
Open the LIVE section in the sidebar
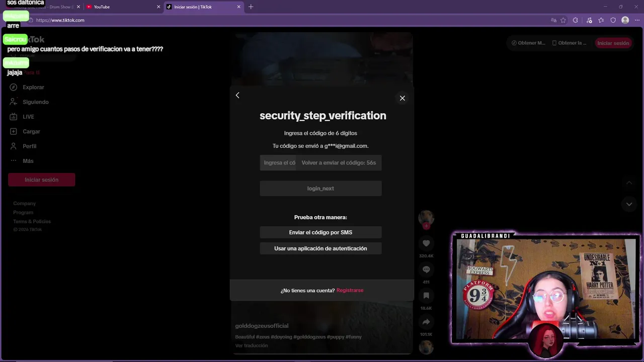click(x=28, y=117)
